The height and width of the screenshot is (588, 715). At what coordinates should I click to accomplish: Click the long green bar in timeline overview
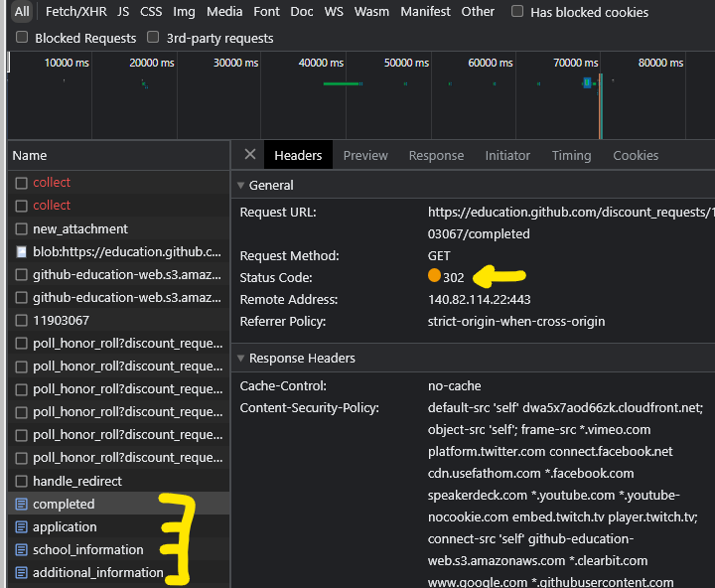click(342, 83)
